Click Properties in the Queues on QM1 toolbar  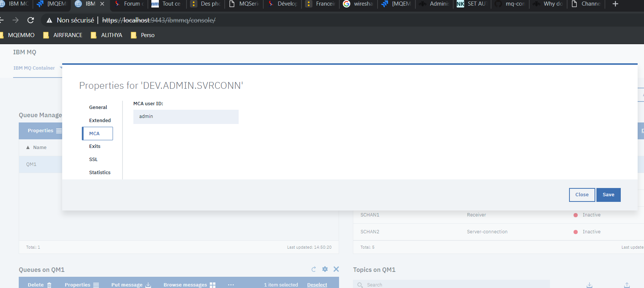click(x=82, y=285)
